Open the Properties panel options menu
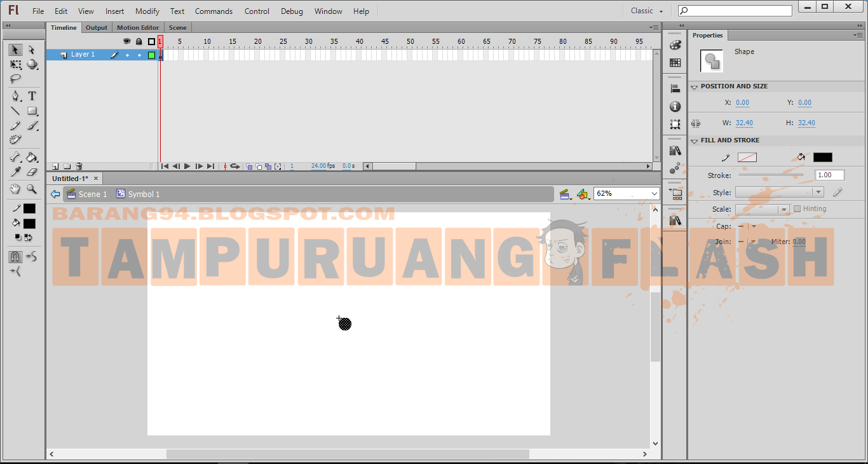868x464 pixels. [x=858, y=36]
